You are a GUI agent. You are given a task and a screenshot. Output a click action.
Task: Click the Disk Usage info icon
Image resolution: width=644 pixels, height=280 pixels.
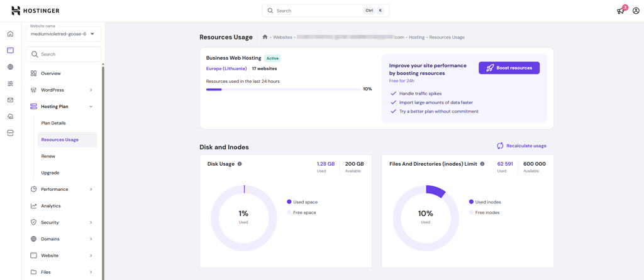[x=240, y=164]
